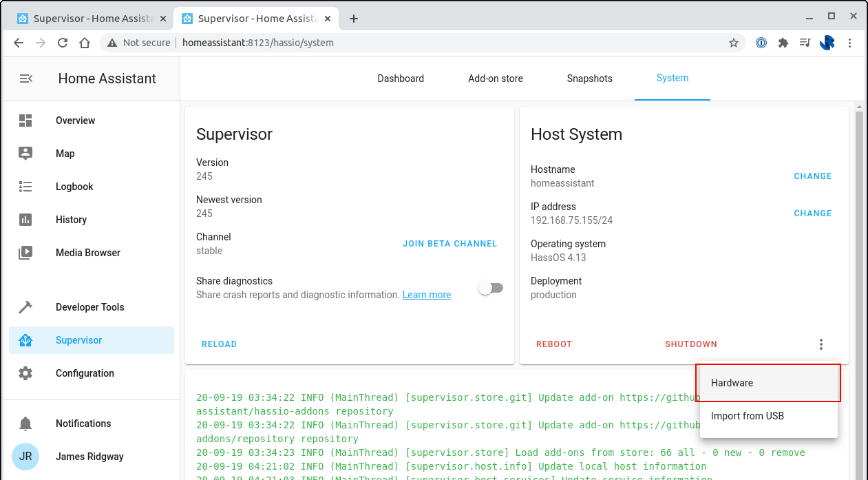Click the HassOS 4.13 operating system value

[558, 258]
